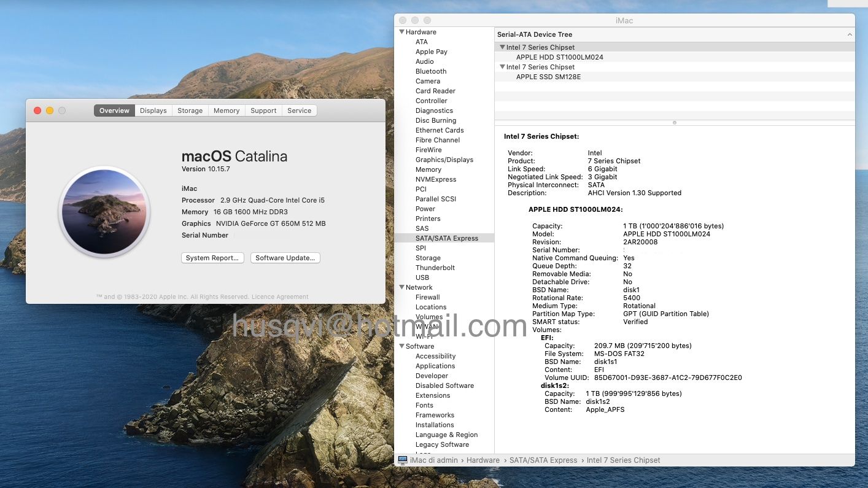The image size is (868, 488).
Task: Select Locations in the sidebar
Action: 431,307
